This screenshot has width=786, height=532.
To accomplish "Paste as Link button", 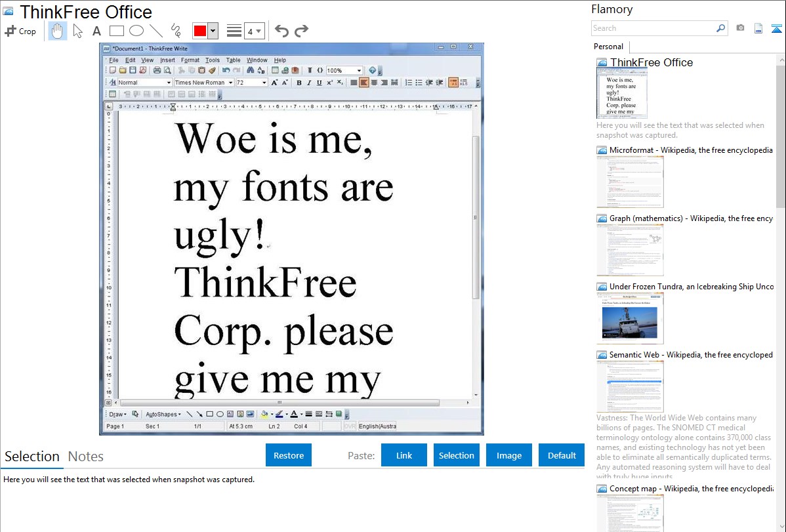I will point(404,455).
